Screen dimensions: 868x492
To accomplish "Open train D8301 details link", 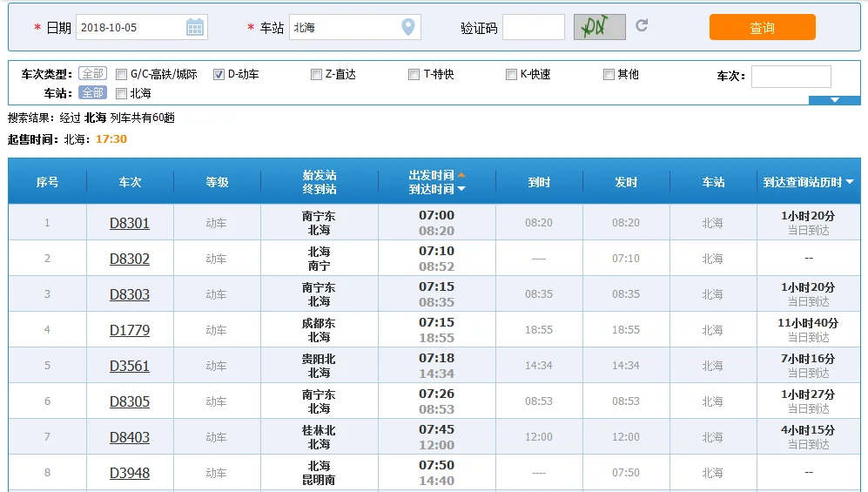I will pyautogui.click(x=130, y=223).
